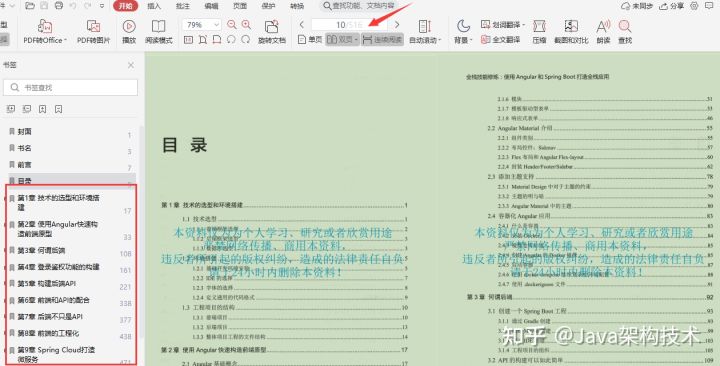Image resolution: width=720 pixels, height=366 pixels.
Task: Open the PDF转Office converter
Action: (x=45, y=32)
